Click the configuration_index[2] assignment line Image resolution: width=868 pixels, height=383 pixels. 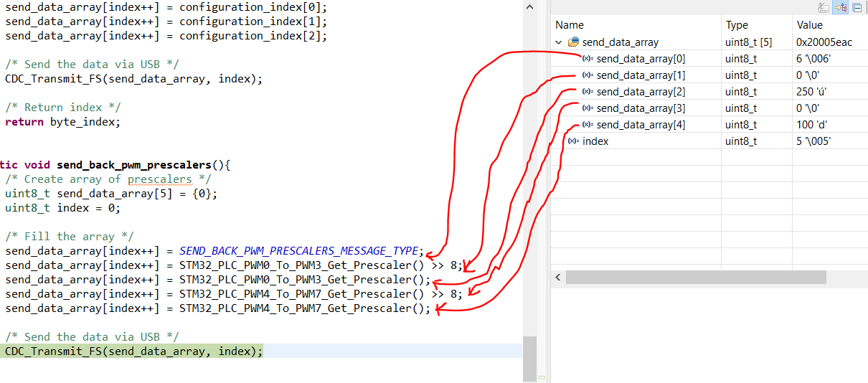click(166, 36)
